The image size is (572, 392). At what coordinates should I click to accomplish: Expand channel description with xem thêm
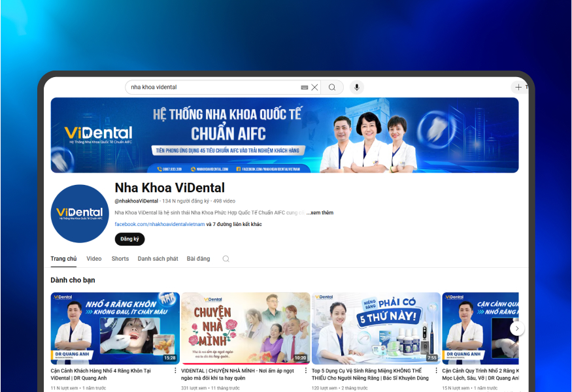tap(320, 212)
